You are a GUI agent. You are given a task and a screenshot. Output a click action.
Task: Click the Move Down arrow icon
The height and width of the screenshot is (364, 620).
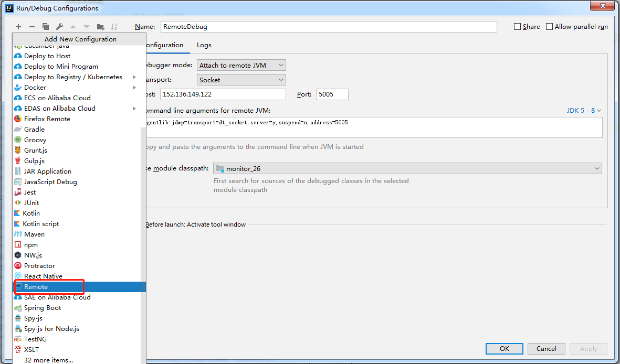point(87,27)
